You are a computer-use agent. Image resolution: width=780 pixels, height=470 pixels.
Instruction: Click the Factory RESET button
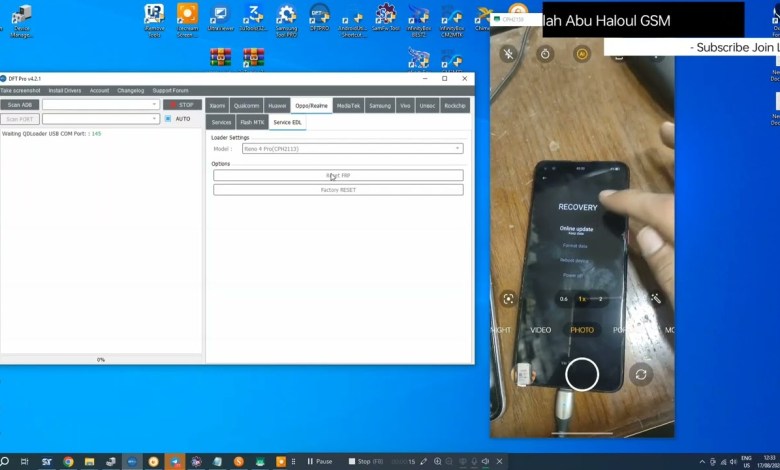click(338, 189)
